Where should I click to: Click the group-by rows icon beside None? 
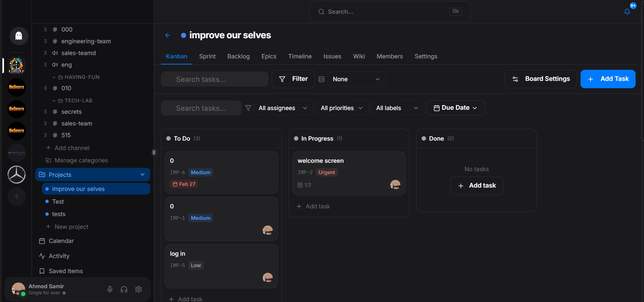[321, 79]
